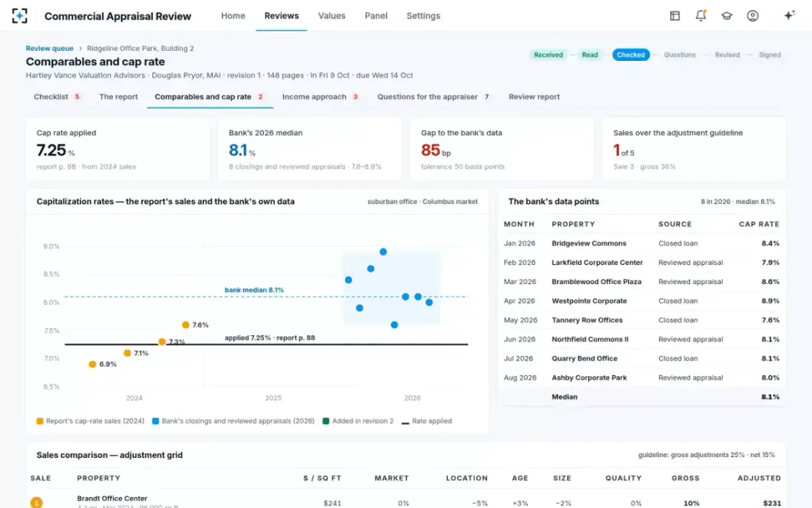This screenshot has height=508, width=812.
Task: Switch to the Checklist tab
Action: coord(57,97)
